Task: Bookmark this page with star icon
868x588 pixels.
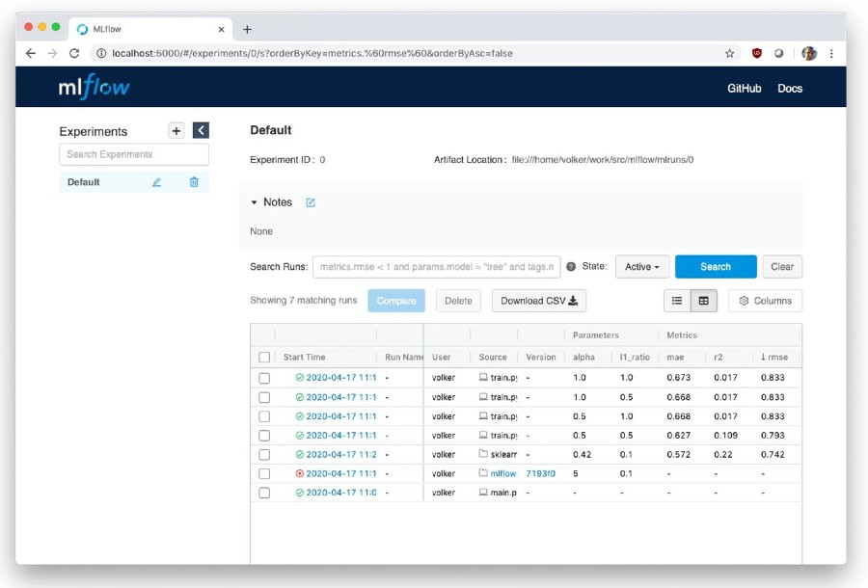Action: click(x=730, y=53)
